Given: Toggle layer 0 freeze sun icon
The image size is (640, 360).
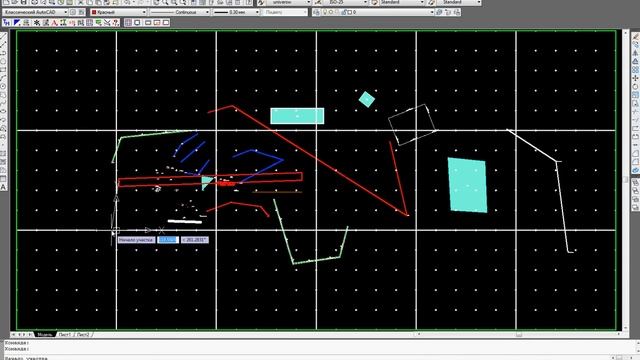Looking at the screenshot, I should 331,12.
